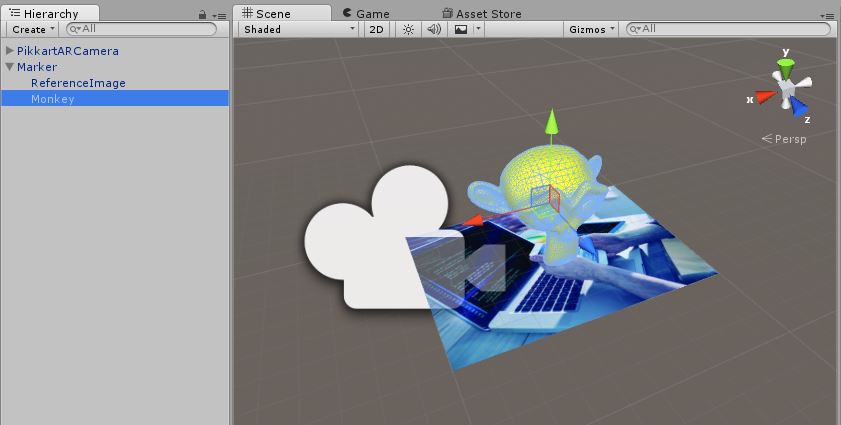Click the Scene view search field

click(728, 29)
